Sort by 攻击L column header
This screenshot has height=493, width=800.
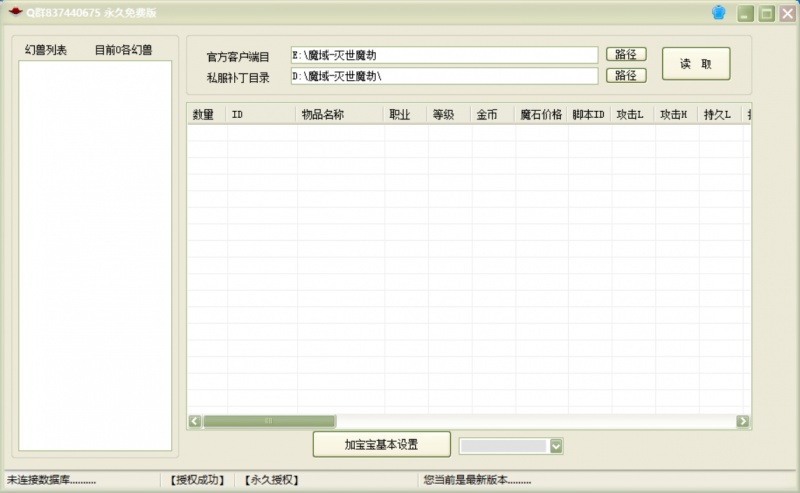[x=633, y=114]
